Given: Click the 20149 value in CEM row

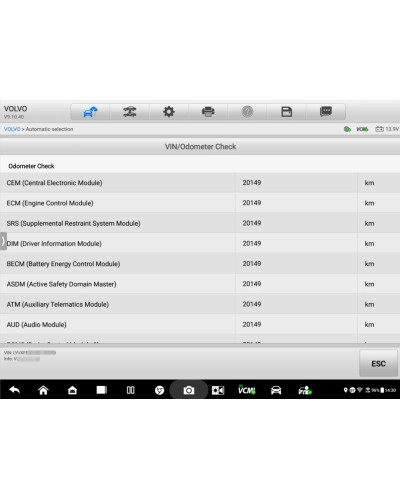Looking at the screenshot, I should click(x=252, y=183).
